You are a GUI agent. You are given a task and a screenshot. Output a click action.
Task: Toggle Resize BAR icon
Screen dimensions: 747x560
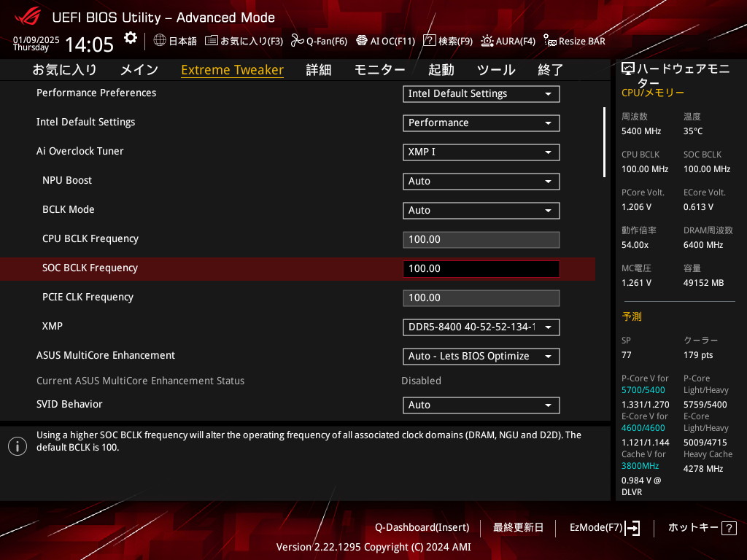(x=550, y=41)
